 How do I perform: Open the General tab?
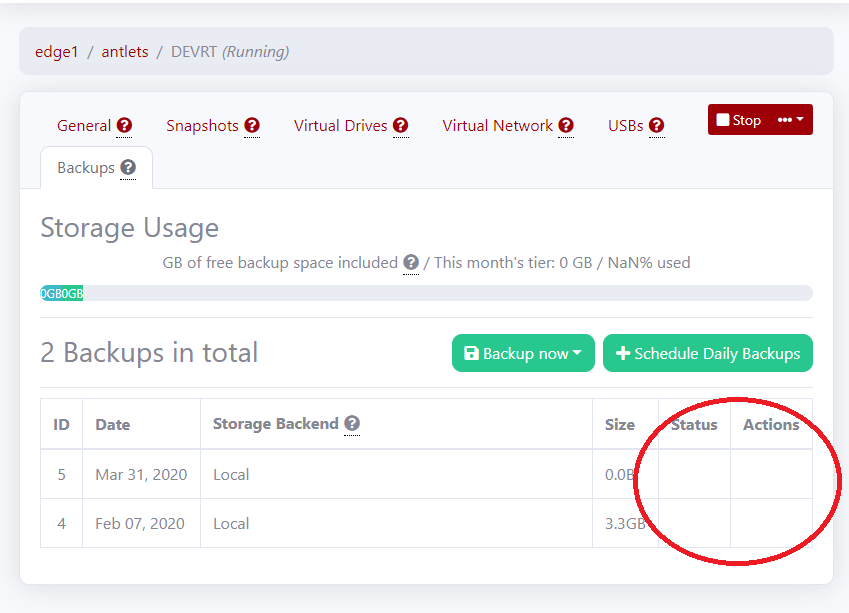pyautogui.click(x=84, y=126)
